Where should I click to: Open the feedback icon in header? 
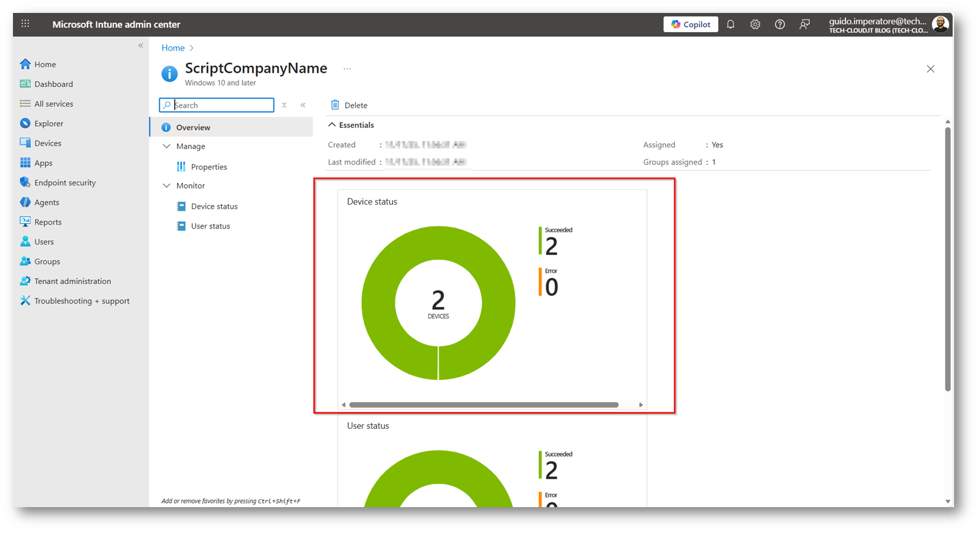click(804, 25)
